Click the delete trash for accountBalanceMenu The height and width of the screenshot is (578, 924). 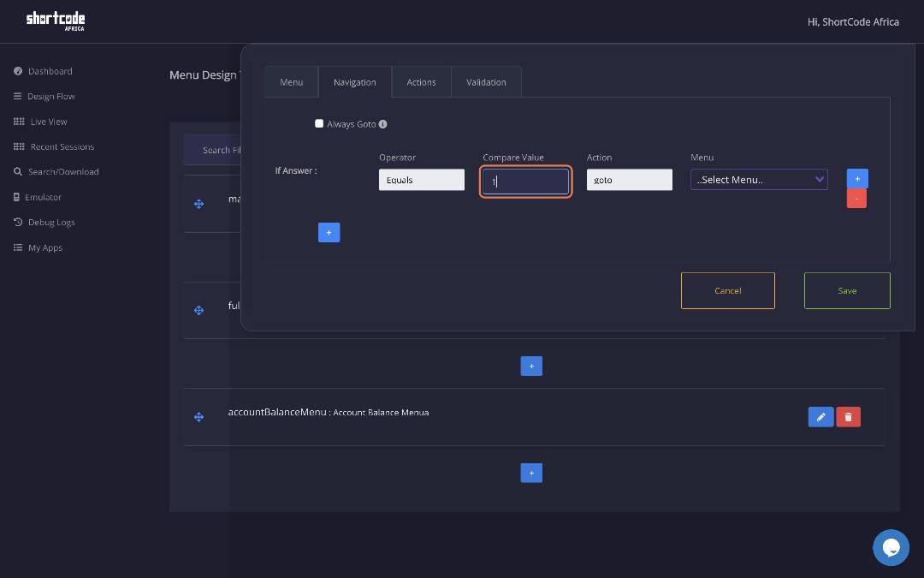pos(849,417)
